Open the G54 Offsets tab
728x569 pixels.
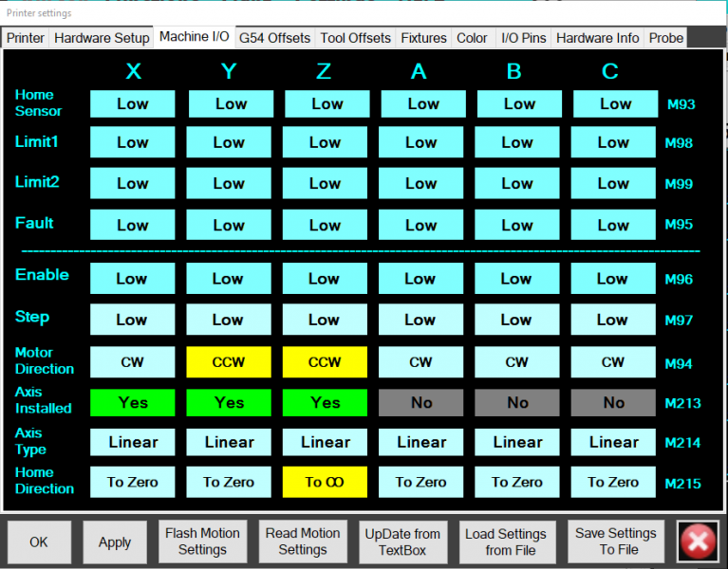[275, 38]
